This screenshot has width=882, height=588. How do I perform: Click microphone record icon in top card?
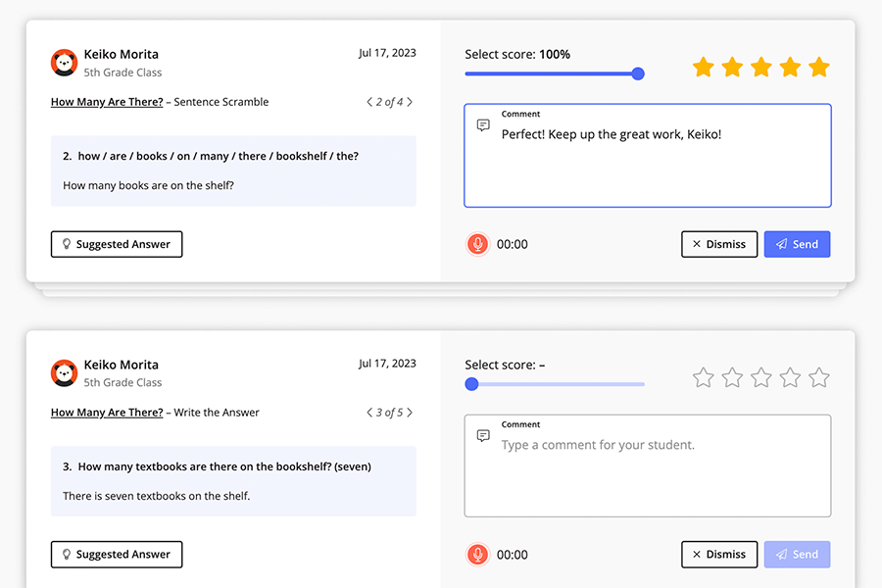click(x=477, y=244)
